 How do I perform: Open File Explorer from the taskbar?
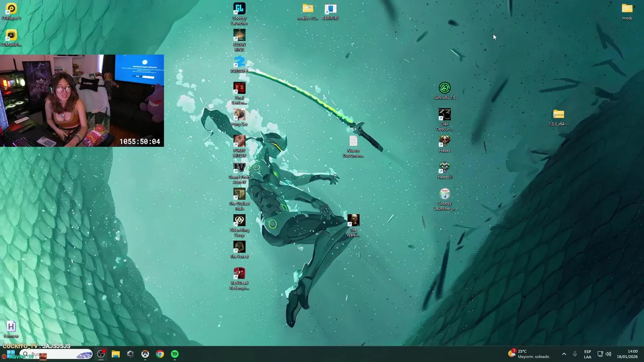click(116, 354)
